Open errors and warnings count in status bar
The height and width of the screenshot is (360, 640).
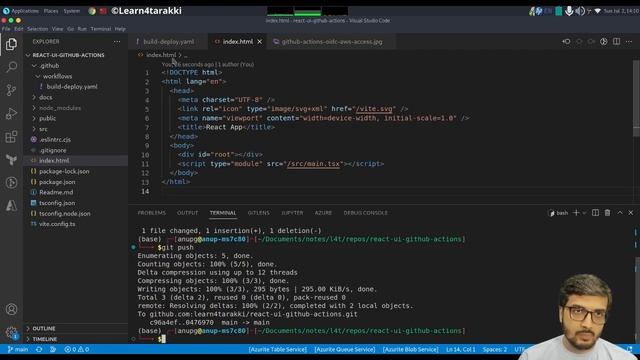tap(77, 349)
